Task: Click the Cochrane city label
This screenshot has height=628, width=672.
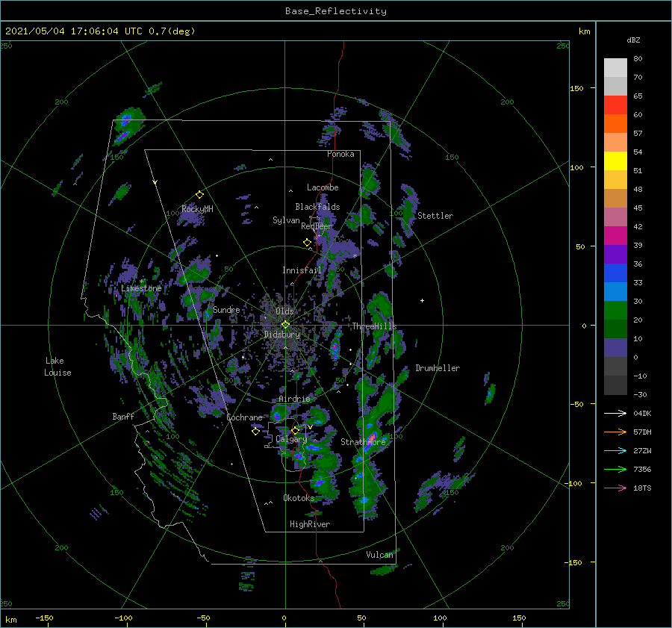Action: pos(244,417)
